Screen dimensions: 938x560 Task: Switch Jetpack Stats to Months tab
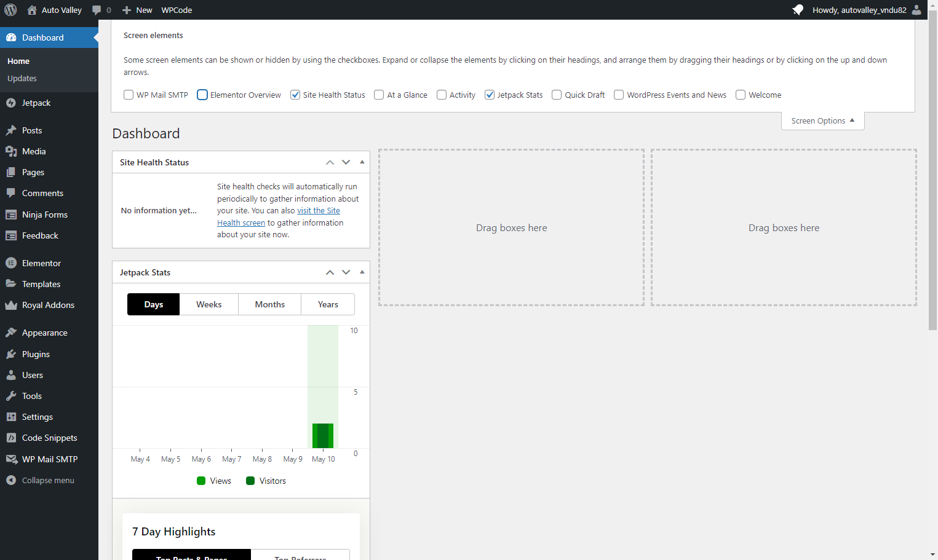pyautogui.click(x=270, y=304)
